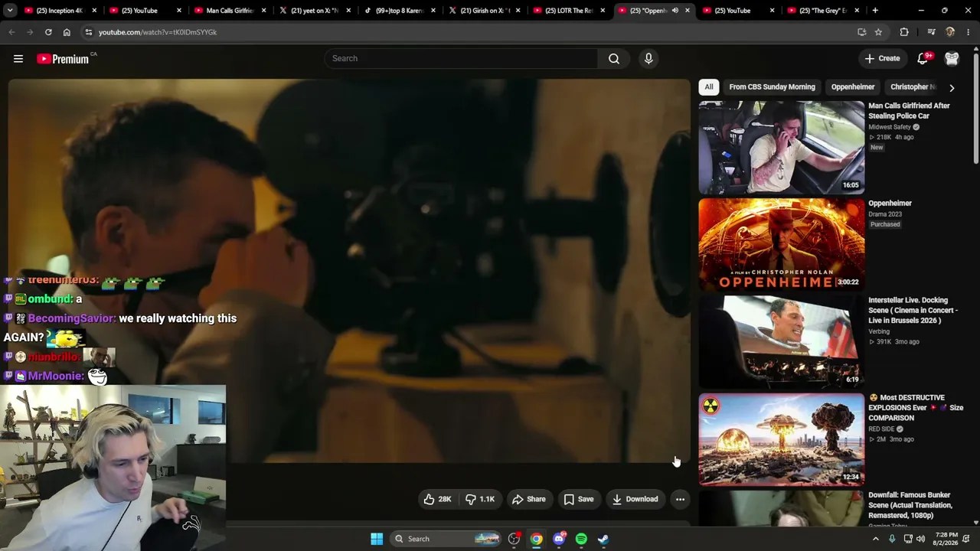Click the main video player
Viewport: 980px width, 551px height.
point(349,270)
